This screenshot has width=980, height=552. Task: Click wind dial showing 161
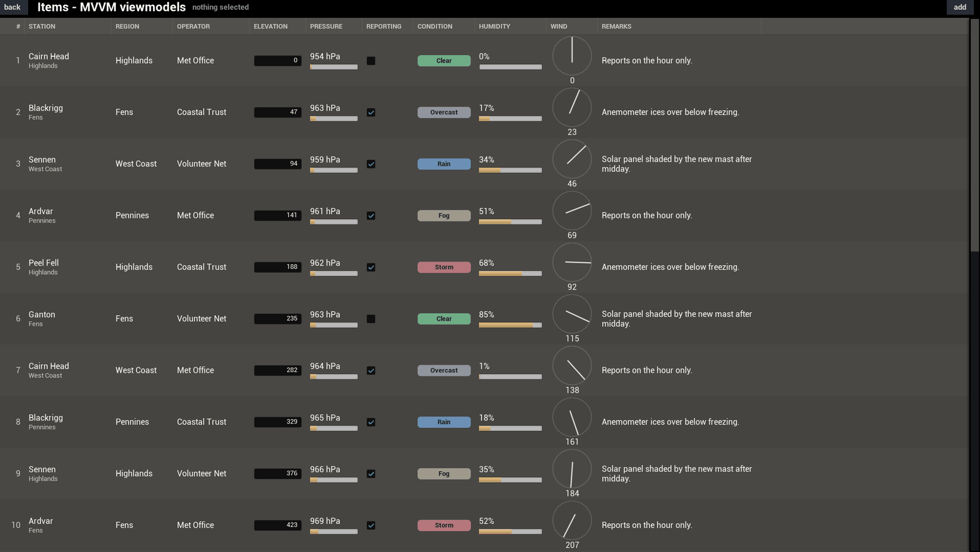click(572, 417)
